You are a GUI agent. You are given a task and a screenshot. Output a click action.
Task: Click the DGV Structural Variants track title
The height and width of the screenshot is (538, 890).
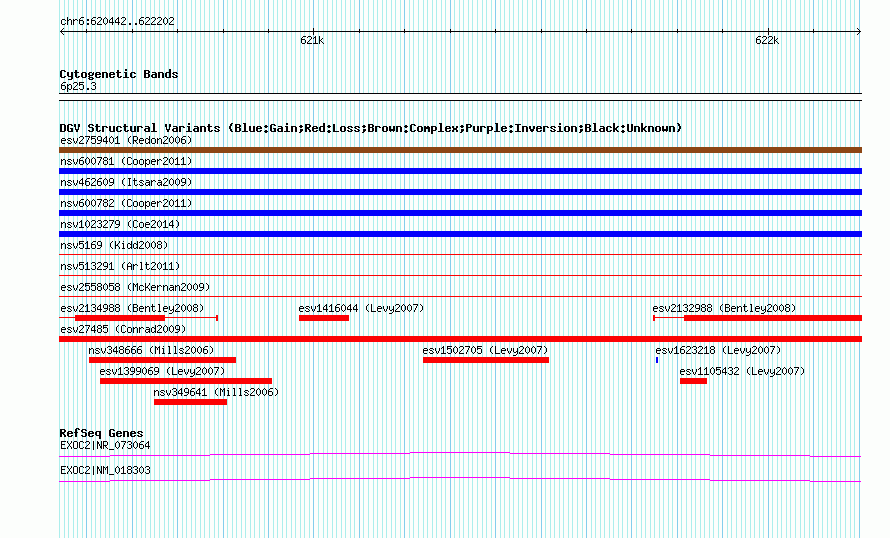(x=371, y=128)
